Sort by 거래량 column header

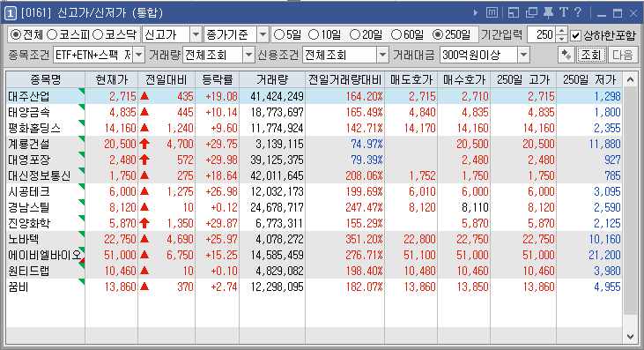[x=272, y=79]
